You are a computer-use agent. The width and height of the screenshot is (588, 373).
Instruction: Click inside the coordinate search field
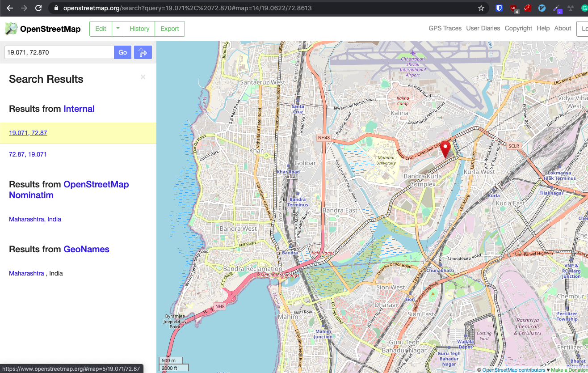tap(58, 52)
